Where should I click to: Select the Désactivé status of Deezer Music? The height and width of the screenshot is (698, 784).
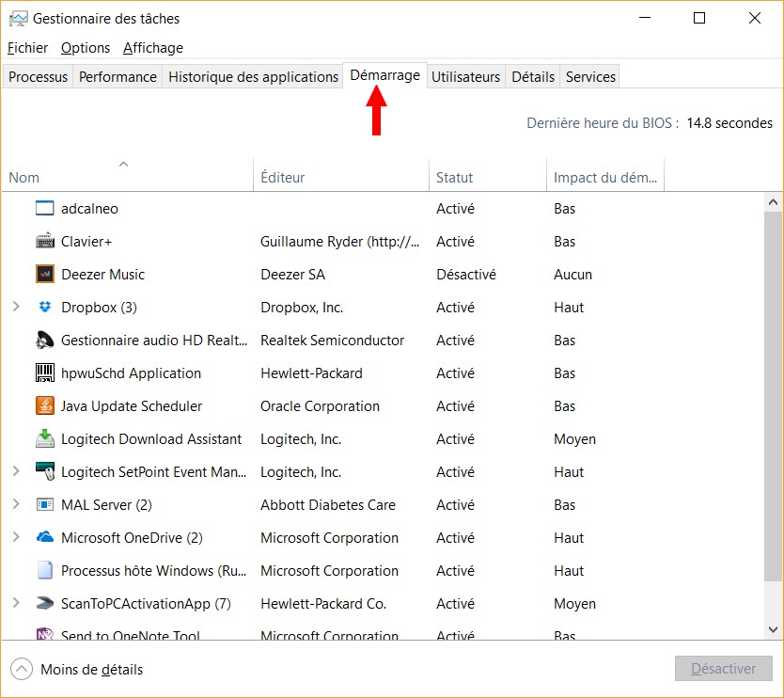click(466, 274)
